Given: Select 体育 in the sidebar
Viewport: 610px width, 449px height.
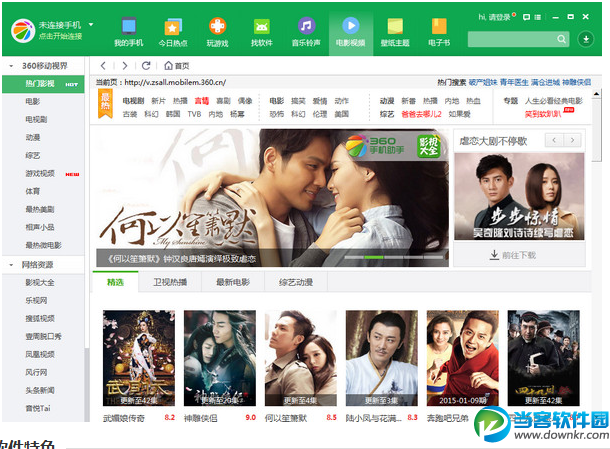Looking at the screenshot, I should (x=33, y=191).
